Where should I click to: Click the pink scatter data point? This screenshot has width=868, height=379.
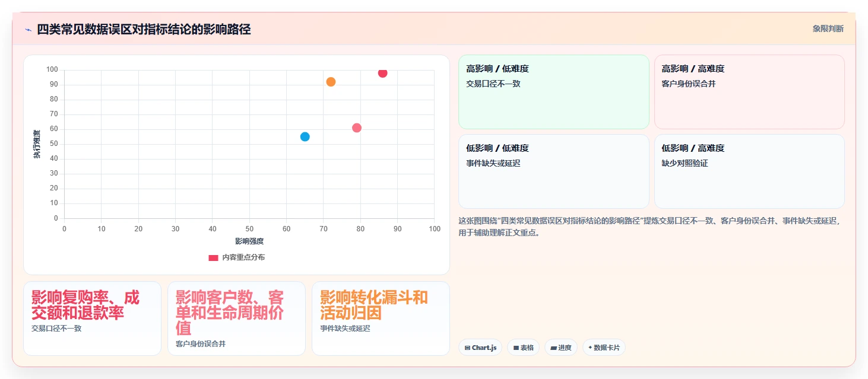tap(357, 128)
